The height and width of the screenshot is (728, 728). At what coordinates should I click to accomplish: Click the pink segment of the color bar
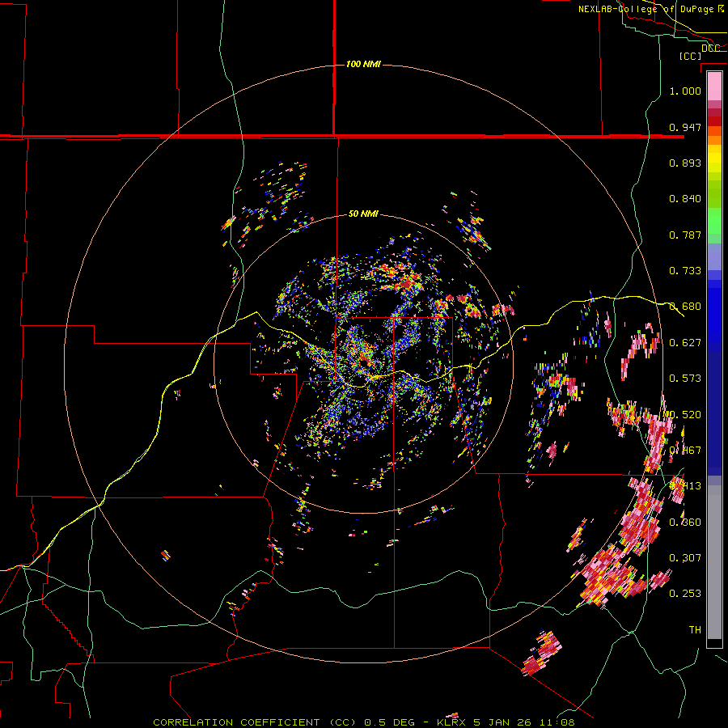pos(714,87)
